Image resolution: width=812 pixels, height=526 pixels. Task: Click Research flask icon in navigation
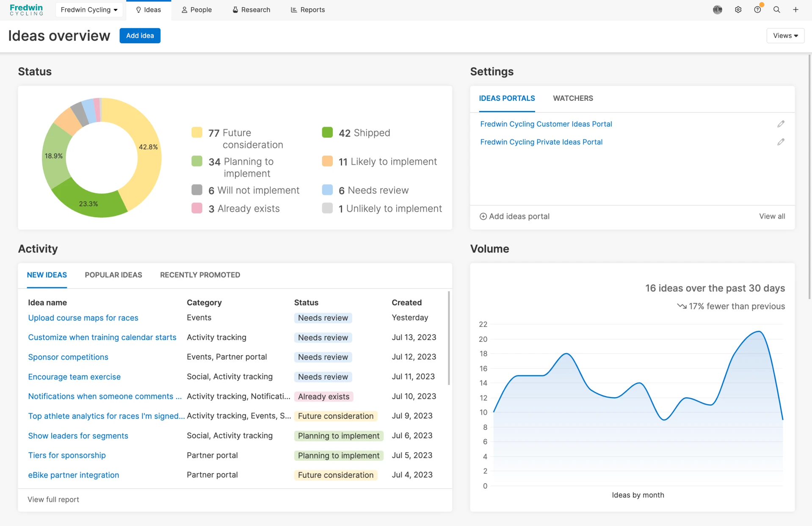tap(235, 10)
